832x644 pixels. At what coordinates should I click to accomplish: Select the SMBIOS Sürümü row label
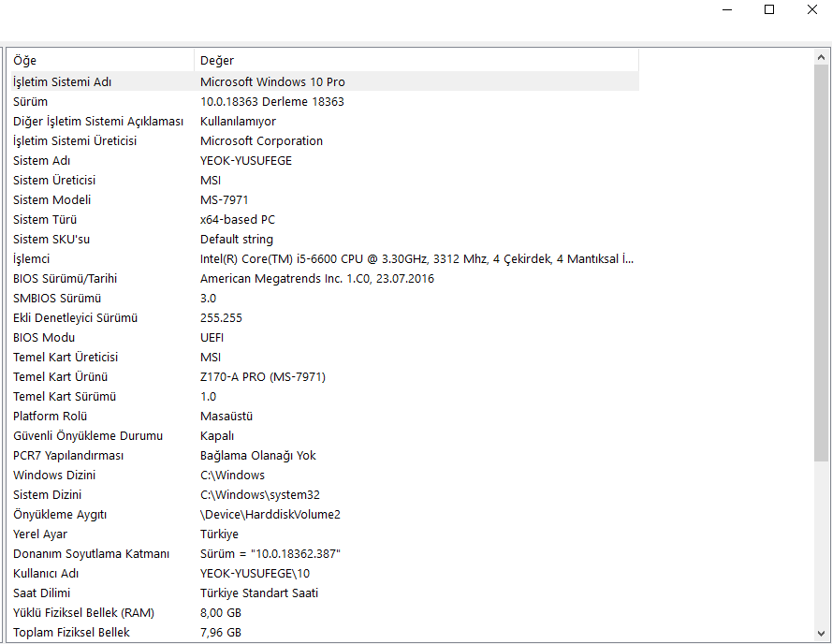57,298
